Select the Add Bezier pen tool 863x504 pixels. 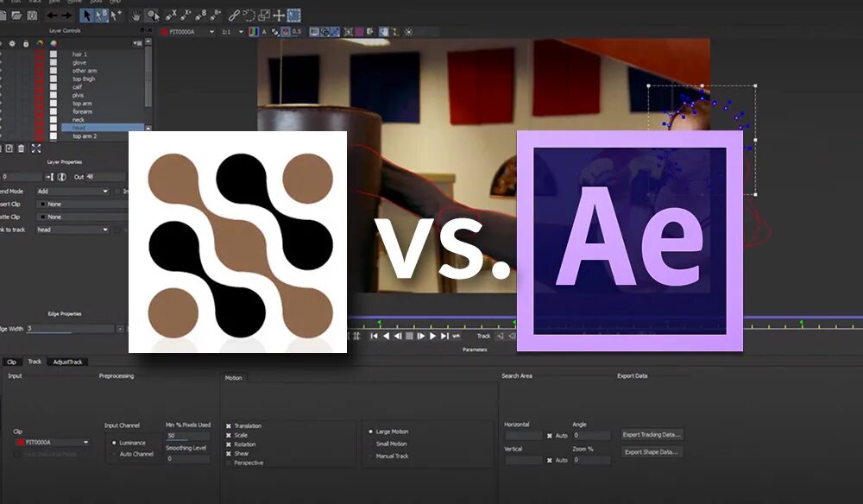pos(216,16)
